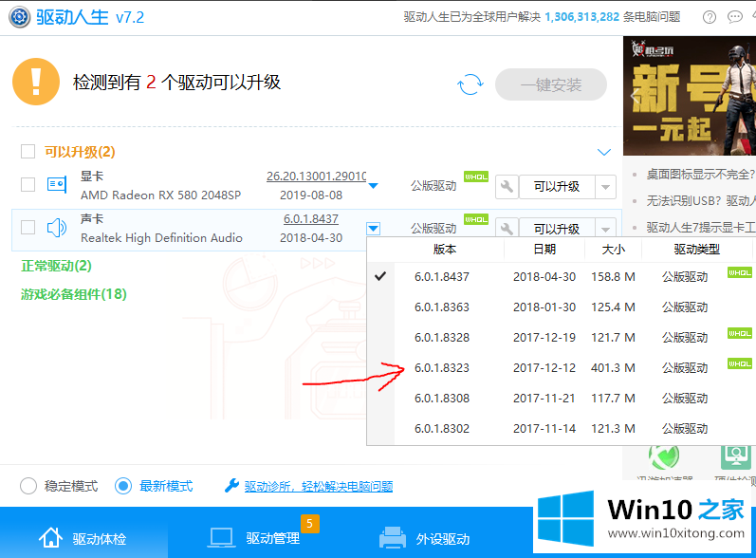
Task: Click the graphics card device icon
Action: [57, 185]
